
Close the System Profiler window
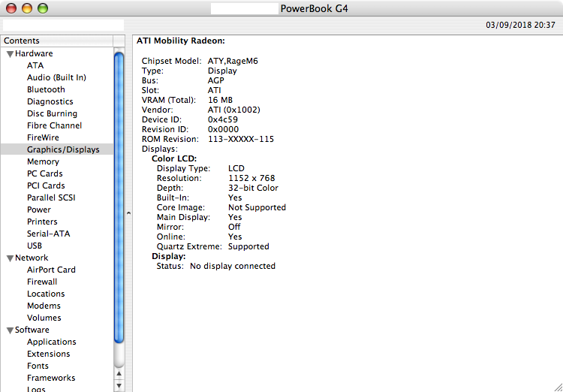pos(11,8)
